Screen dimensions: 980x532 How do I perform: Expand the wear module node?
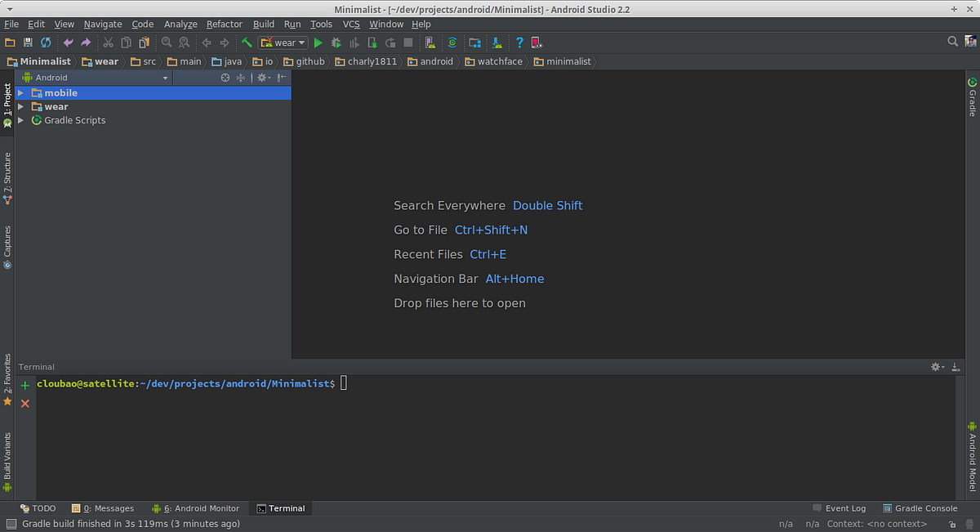click(21, 106)
